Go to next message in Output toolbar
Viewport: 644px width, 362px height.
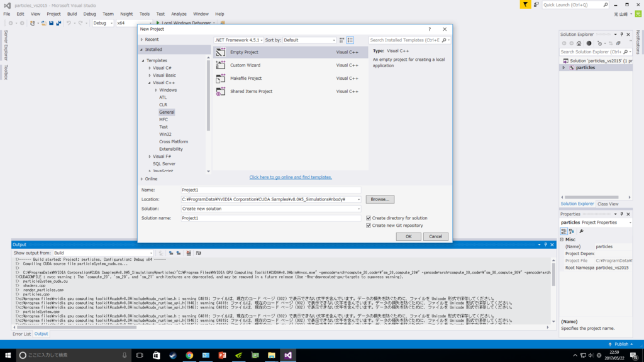(x=179, y=253)
